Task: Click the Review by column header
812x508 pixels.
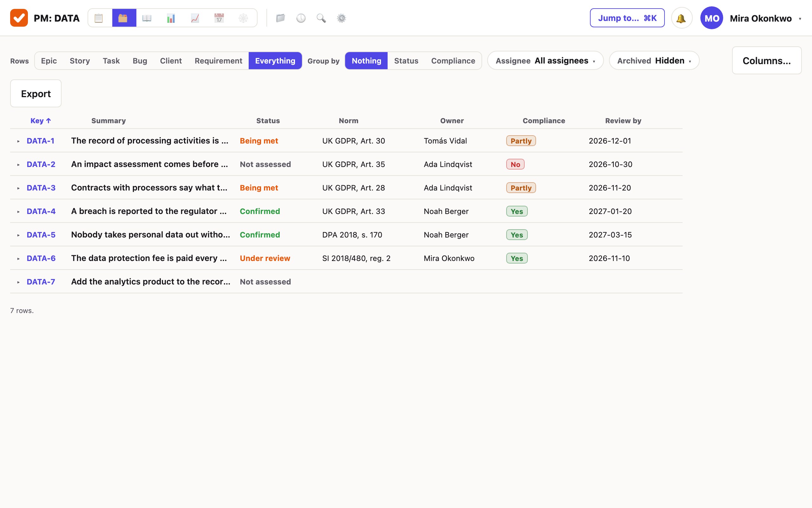Action: pyautogui.click(x=623, y=121)
